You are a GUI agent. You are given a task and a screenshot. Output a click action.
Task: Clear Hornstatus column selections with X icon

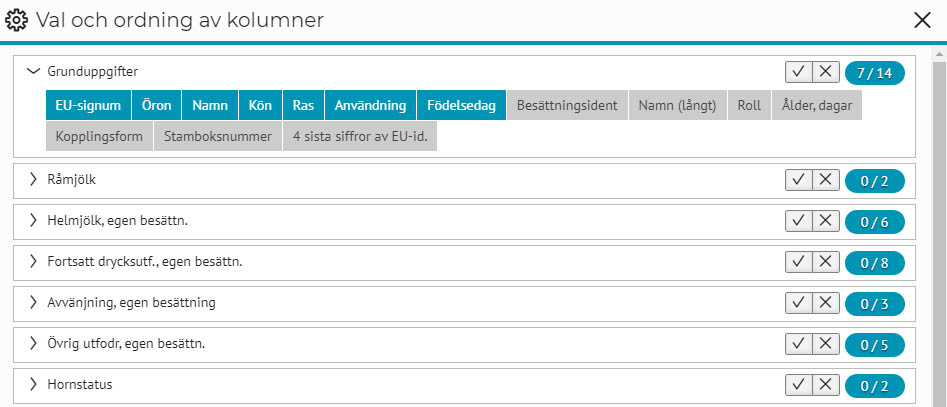(x=826, y=385)
